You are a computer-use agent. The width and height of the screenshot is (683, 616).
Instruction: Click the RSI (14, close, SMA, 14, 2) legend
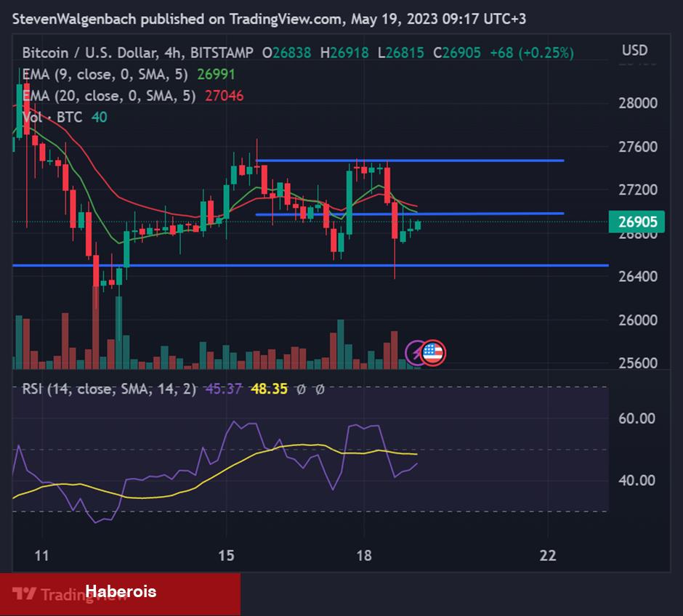109,389
